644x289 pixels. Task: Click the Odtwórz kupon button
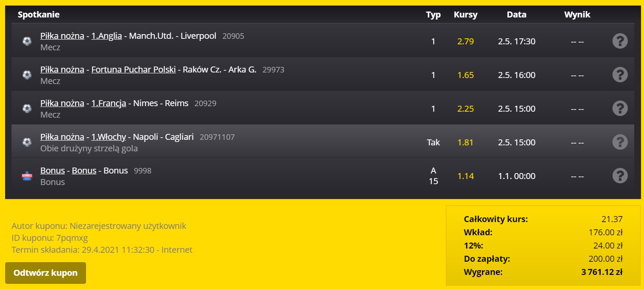(46, 273)
